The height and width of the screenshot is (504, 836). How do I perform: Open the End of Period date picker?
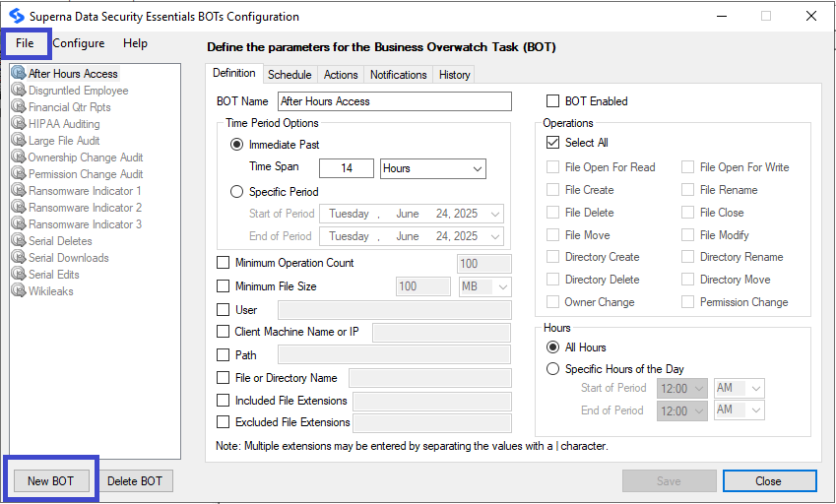411,236
